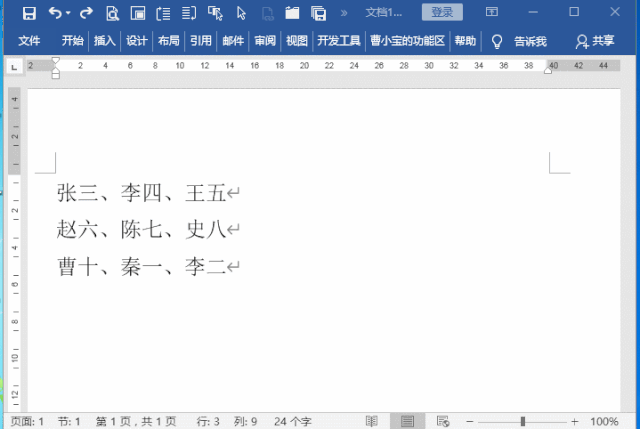Click the arrow pointer icon in the quick access toolbar
This screenshot has width=640, height=429.
(x=241, y=13)
